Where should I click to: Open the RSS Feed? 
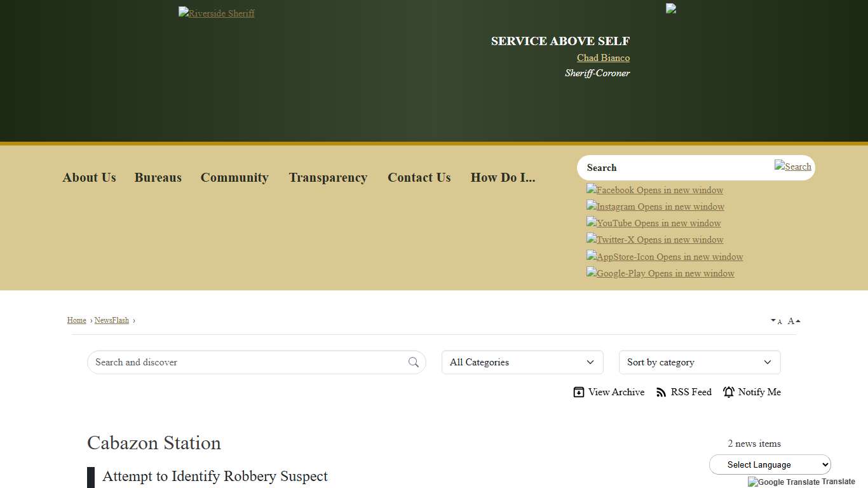click(661, 392)
